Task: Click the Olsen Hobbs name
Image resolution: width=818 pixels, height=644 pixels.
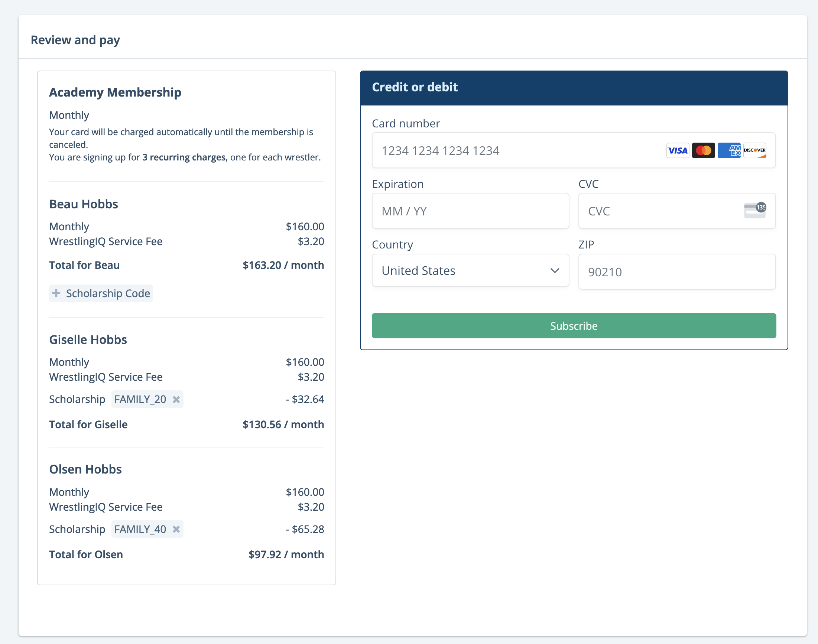Action: coord(85,469)
